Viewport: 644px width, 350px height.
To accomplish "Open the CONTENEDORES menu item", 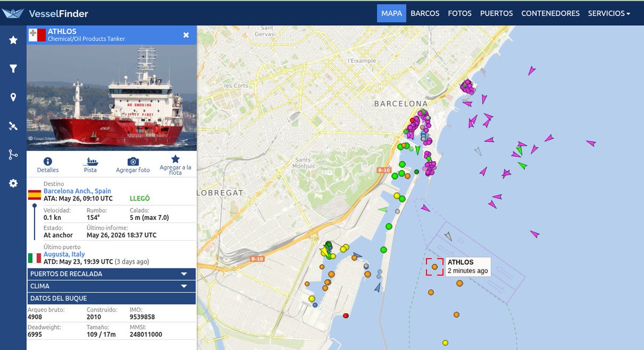I will point(551,13).
